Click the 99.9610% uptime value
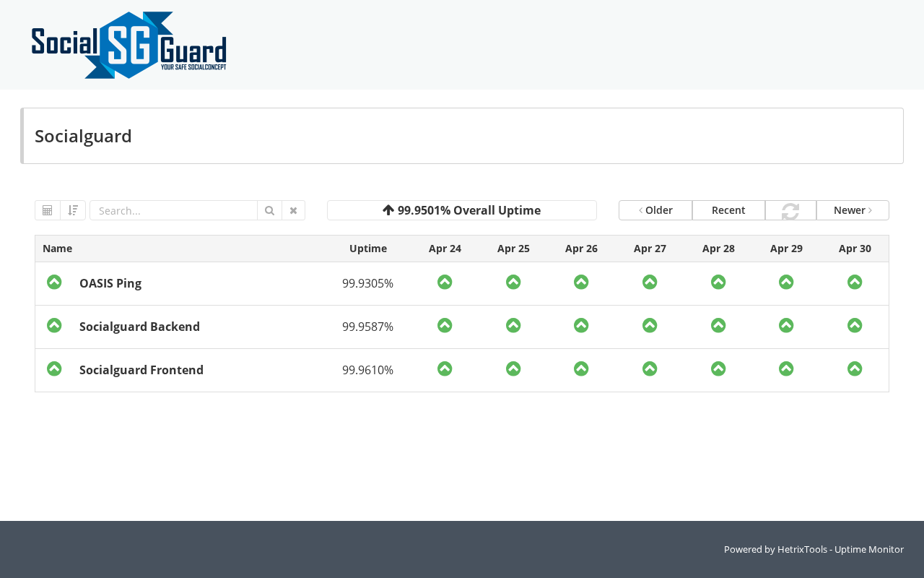The image size is (924, 578). click(368, 370)
